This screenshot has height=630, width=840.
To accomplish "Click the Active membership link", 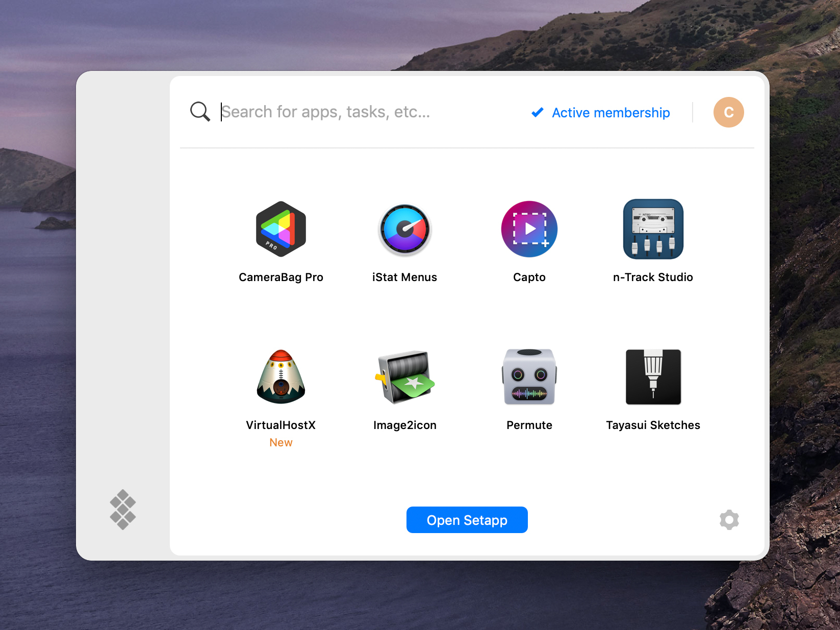I will click(611, 113).
